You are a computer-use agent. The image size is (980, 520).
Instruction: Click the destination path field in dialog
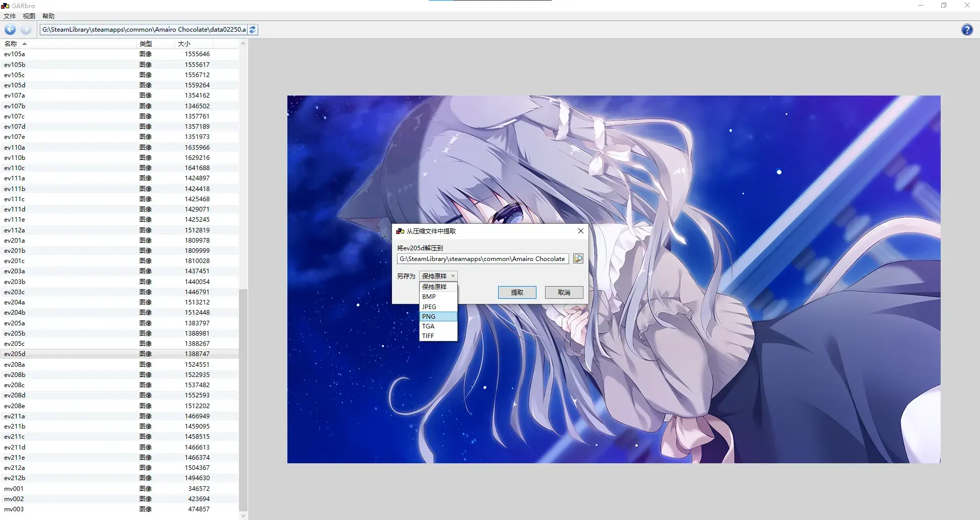483,258
